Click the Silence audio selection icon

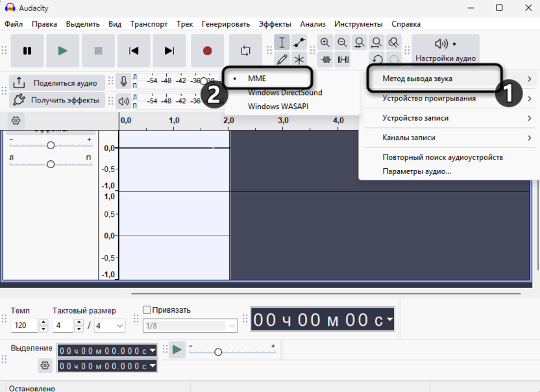tap(342, 60)
